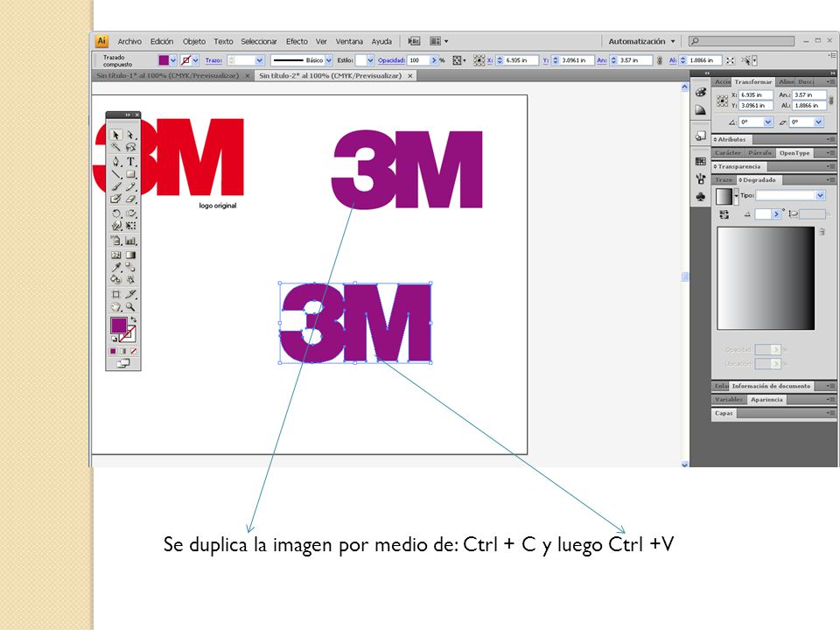Choose the Gradient tool in toolbox
Screen dimensions: 840x630
(x=130, y=255)
